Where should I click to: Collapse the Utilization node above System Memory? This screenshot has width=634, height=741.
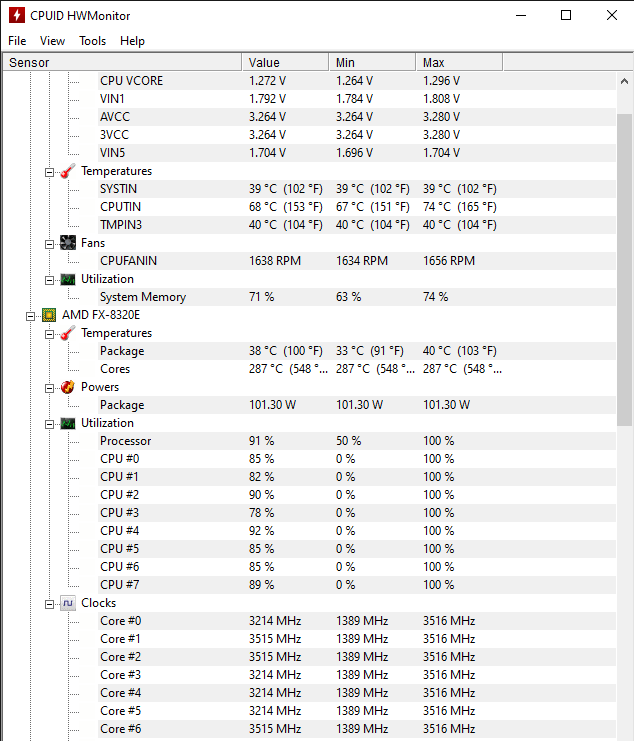(49, 280)
